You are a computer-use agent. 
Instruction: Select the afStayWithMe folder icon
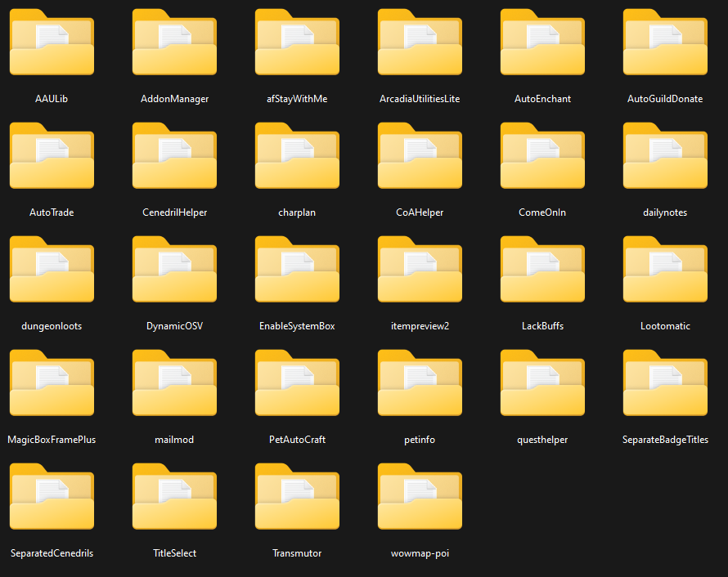(297, 43)
